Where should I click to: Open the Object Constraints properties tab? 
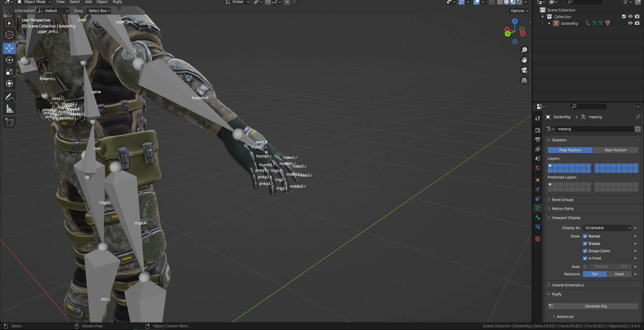point(538,199)
